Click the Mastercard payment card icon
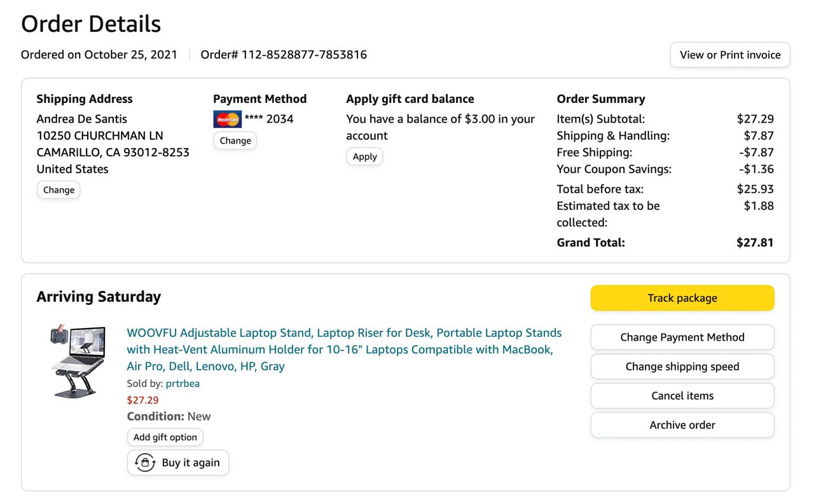 pyautogui.click(x=227, y=119)
